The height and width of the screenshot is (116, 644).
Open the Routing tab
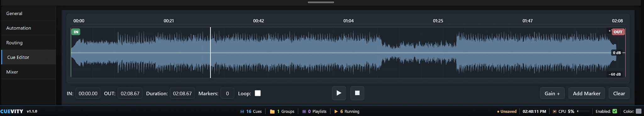click(x=28, y=43)
